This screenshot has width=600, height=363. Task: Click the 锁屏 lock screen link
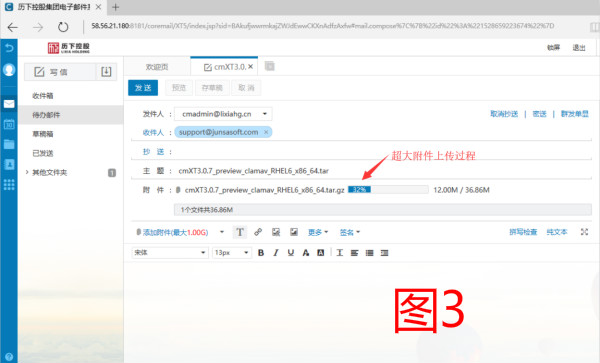[x=553, y=47]
